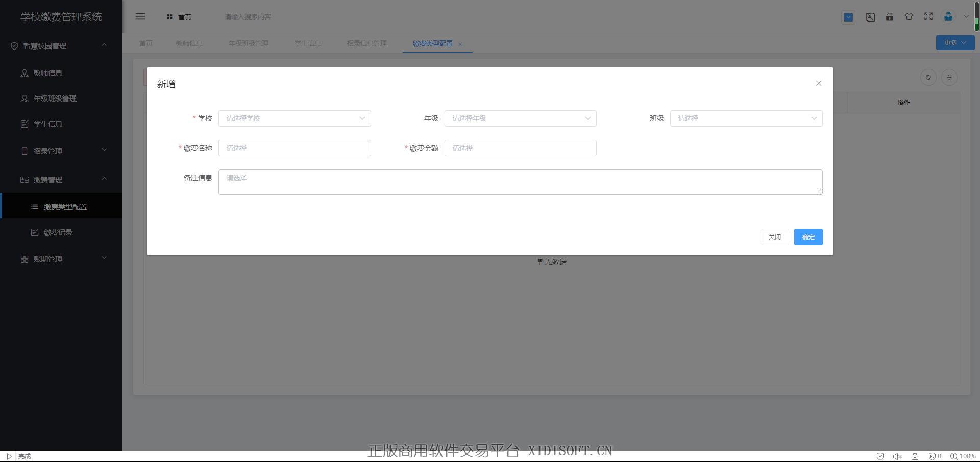This screenshot has height=462, width=980.
Task: Click the blue dropdown square icon in header
Action: 848,17
